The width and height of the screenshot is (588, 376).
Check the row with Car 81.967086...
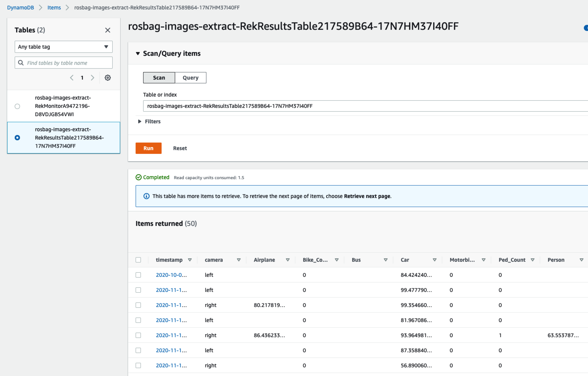tap(138, 320)
